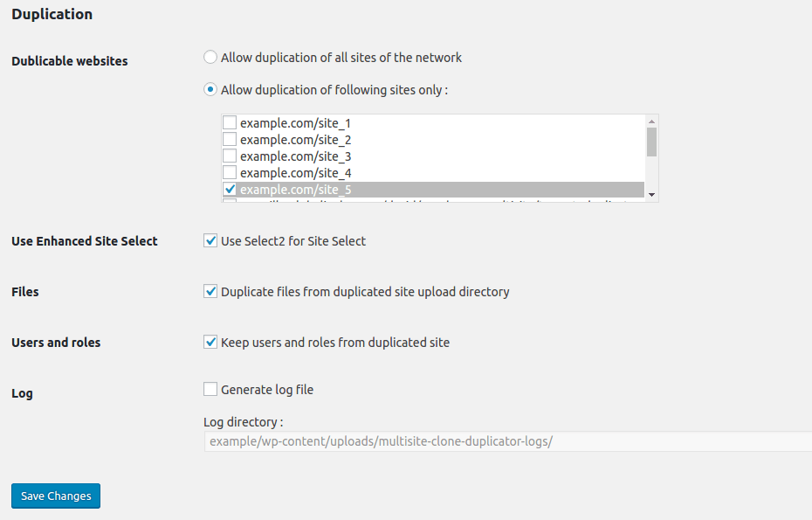Image resolution: width=812 pixels, height=520 pixels.
Task: Click the site list scrollbar thumb
Action: tap(651, 142)
